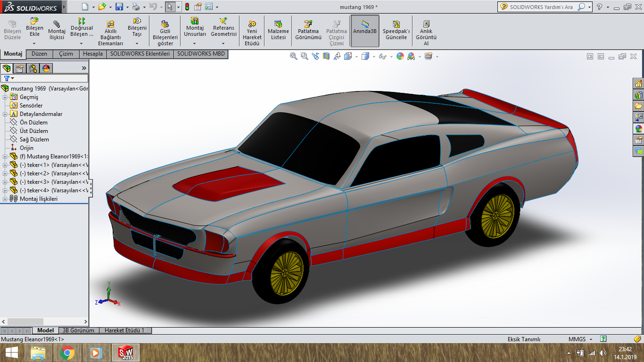Image resolution: width=644 pixels, height=362 pixels.
Task: Click Montaj İlişkisi (mate) tool
Action: tap(57, 31)
